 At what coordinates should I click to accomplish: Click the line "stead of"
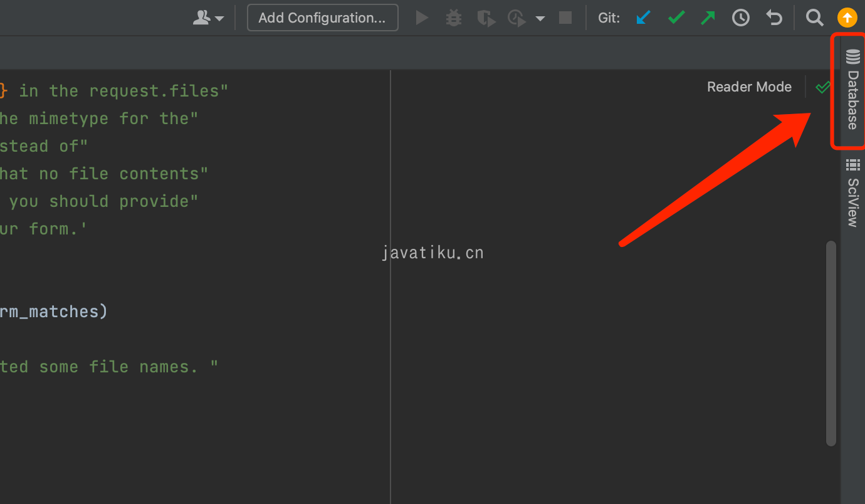(44, 146)
